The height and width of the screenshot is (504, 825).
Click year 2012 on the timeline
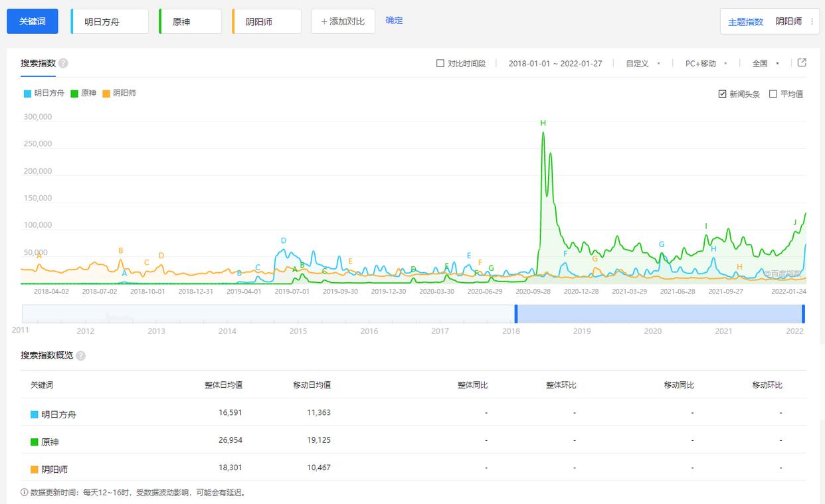tap(85, 331)
